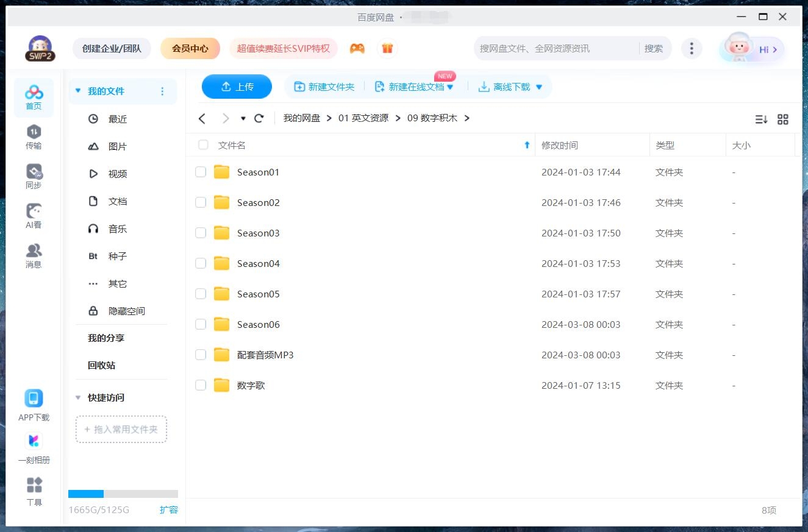Click 新建文件夹 button
Viewport: 808px width, 532px height.
pos(324,87)
